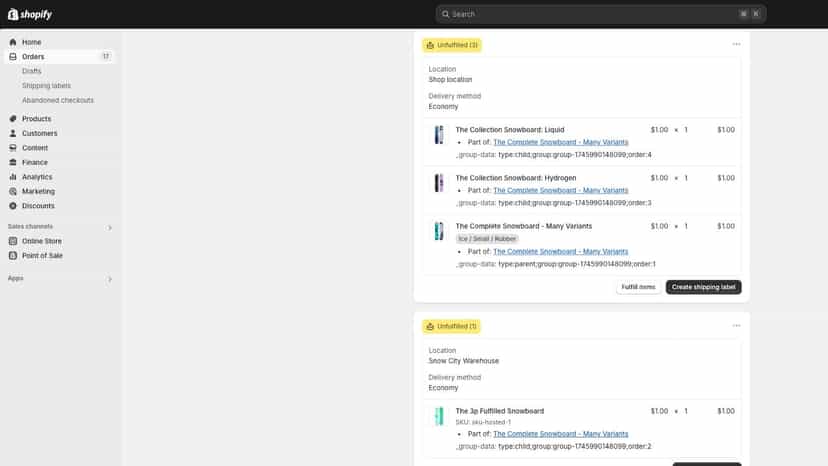Click the Products tag icon
828x466 pixels.
(13, 118)
